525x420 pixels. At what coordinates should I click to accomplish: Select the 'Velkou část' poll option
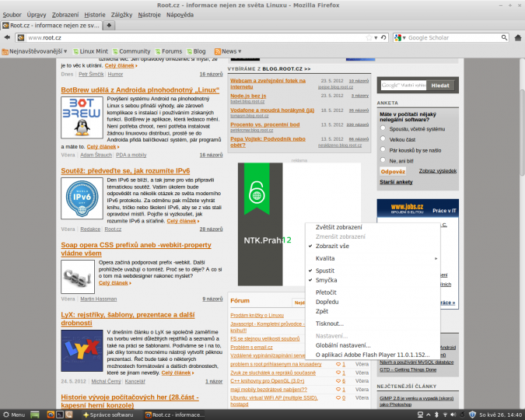tap(383, 138)
